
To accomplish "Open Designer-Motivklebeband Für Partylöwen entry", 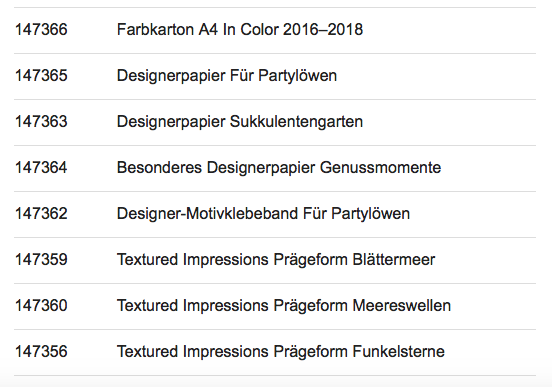I will click(x=263, y=214).
